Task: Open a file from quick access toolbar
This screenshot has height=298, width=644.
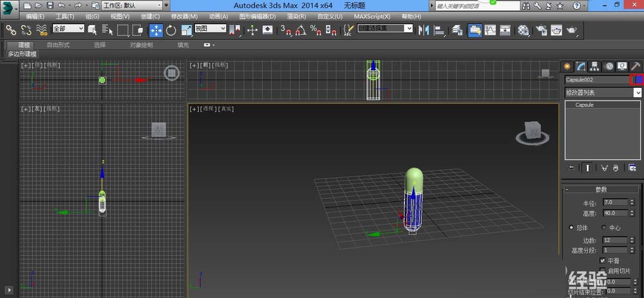Action: (39, 5)
